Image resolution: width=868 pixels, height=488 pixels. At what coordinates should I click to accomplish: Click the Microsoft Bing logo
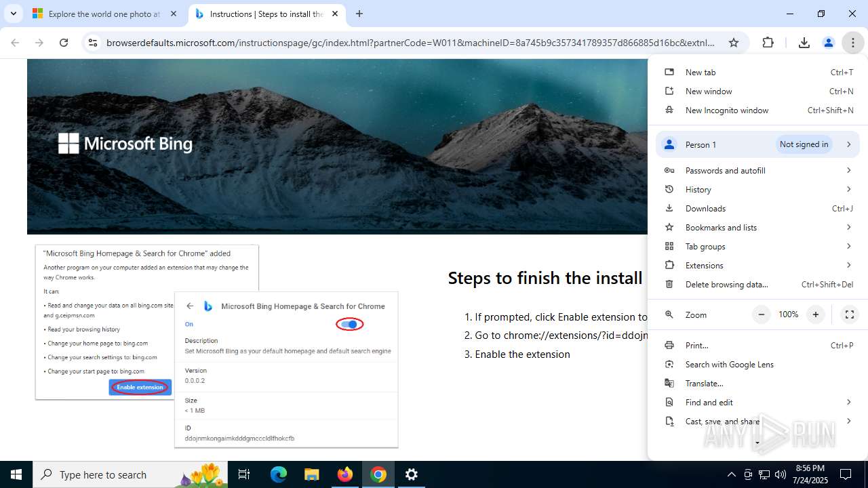coord(125,144)
